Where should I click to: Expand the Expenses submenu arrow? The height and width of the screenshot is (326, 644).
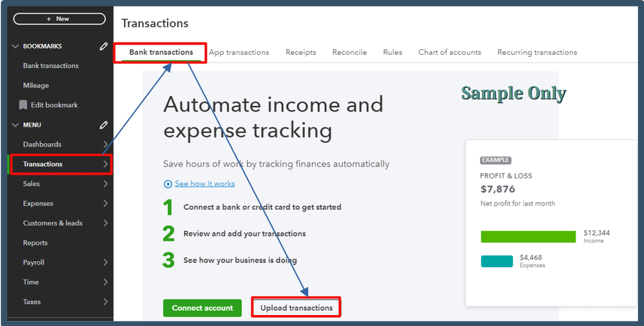point(106,203)
